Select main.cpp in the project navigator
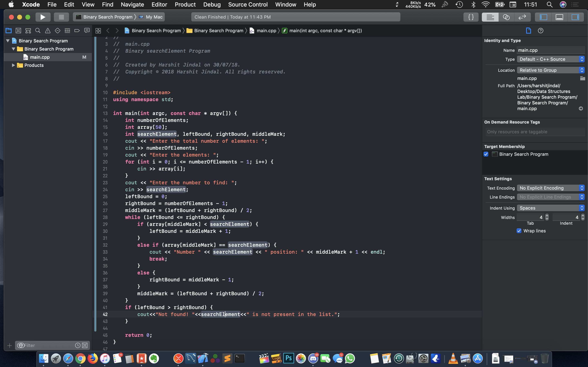 tap(40, 57)
